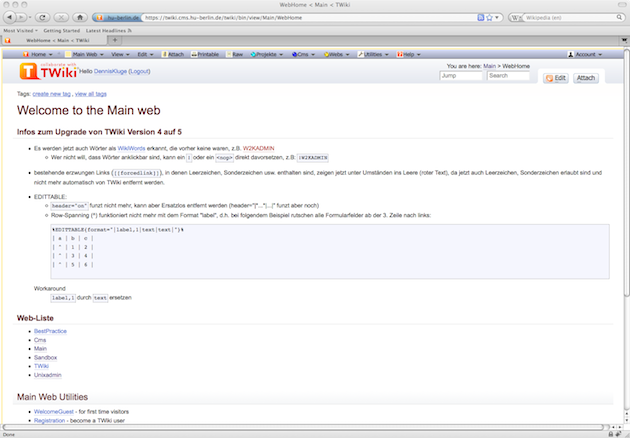
Task: Click the Stop loading X button
Action: coord(61,17)
